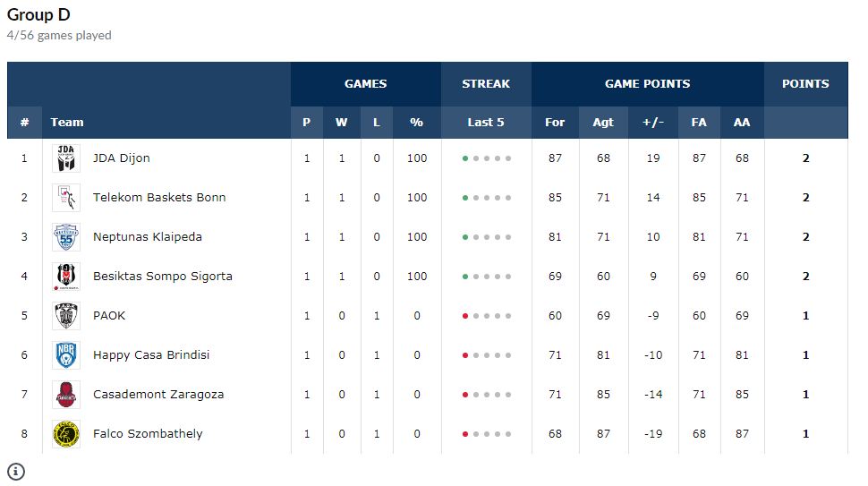Click the Last 5 streak column header
This screenshot has width=868, height=486.
486,123
